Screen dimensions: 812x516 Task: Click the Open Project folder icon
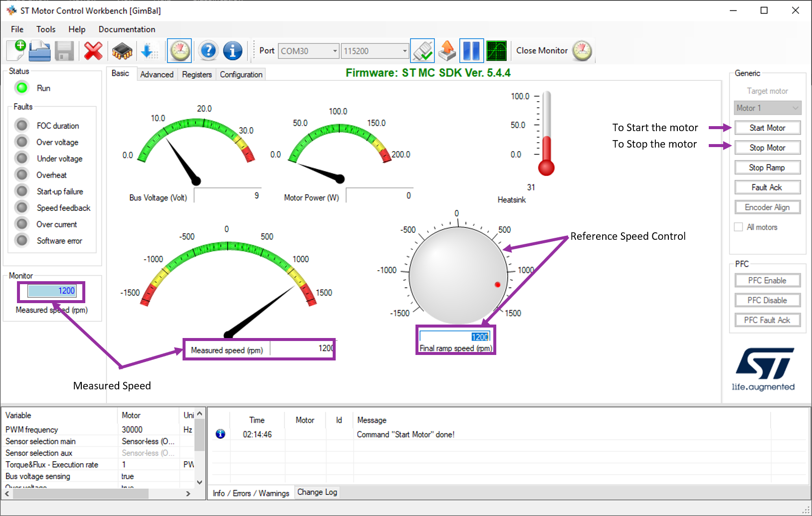click(x=40, y=50)
